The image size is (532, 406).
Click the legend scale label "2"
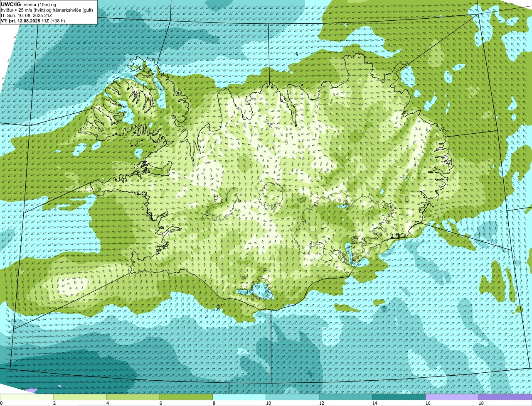(54, 403)
